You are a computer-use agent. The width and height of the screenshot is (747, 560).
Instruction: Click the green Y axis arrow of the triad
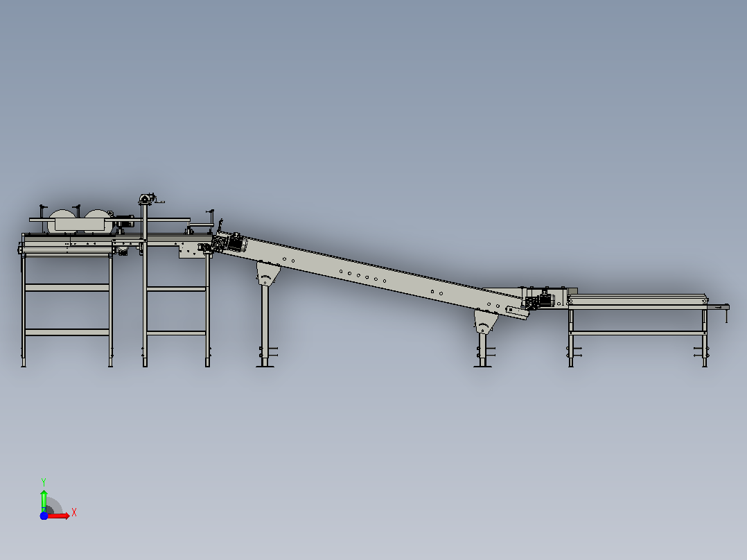(44, 500)
